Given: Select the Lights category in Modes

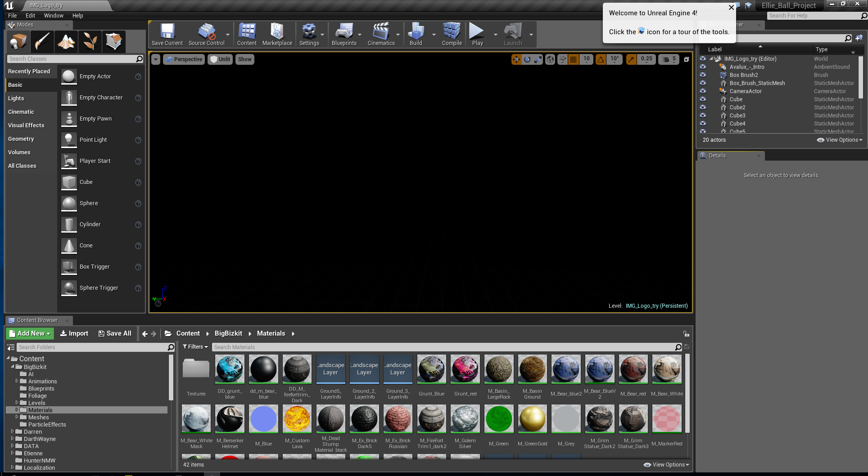Looking at the screenshot, I should (x=32, y=99).
